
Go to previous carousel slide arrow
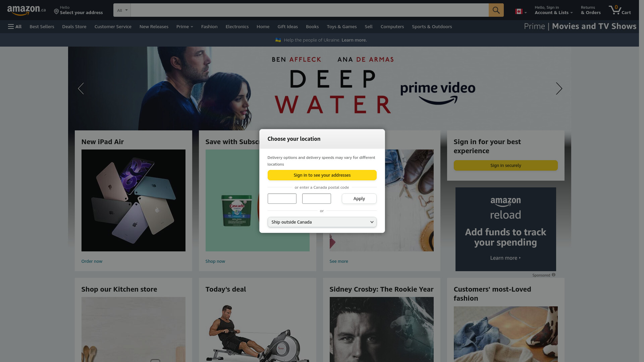point(80,88)
